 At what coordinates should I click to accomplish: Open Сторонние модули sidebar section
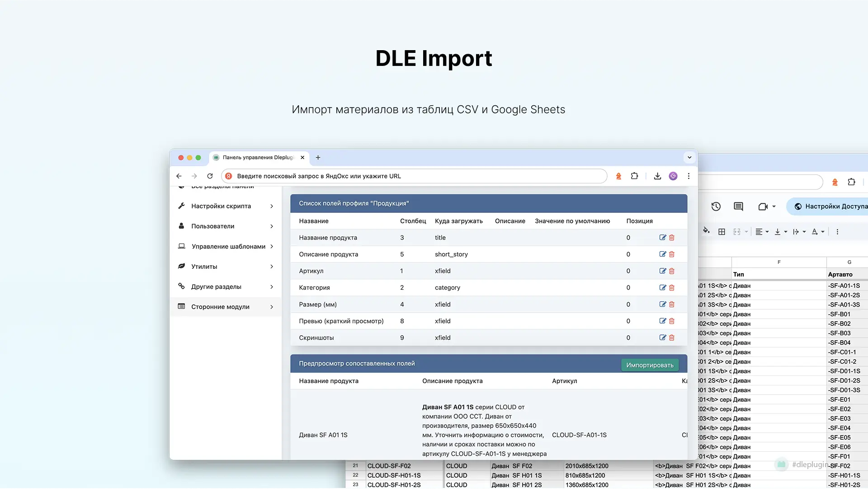click(x=226, y=307)
